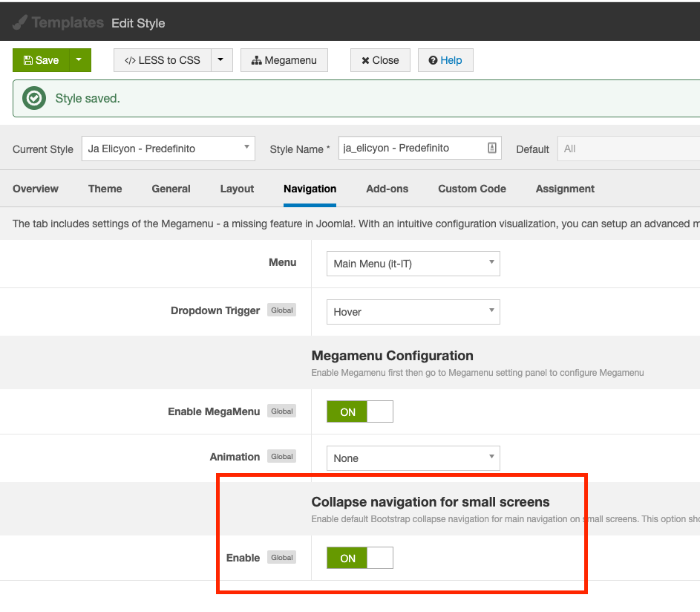Image resolution: width=700 pixels, height=612 pixels.
Task: Click the Save button
Action: pyautogui.click(x=41, y=60)
